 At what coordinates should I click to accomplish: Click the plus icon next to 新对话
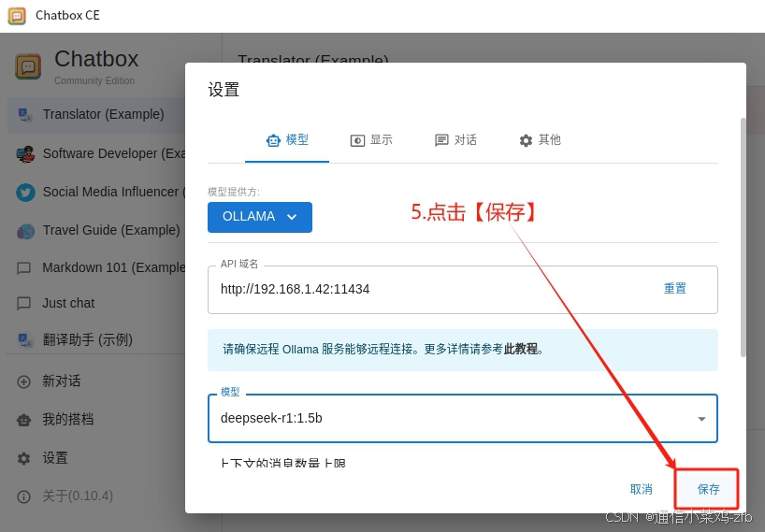[24, 381]
